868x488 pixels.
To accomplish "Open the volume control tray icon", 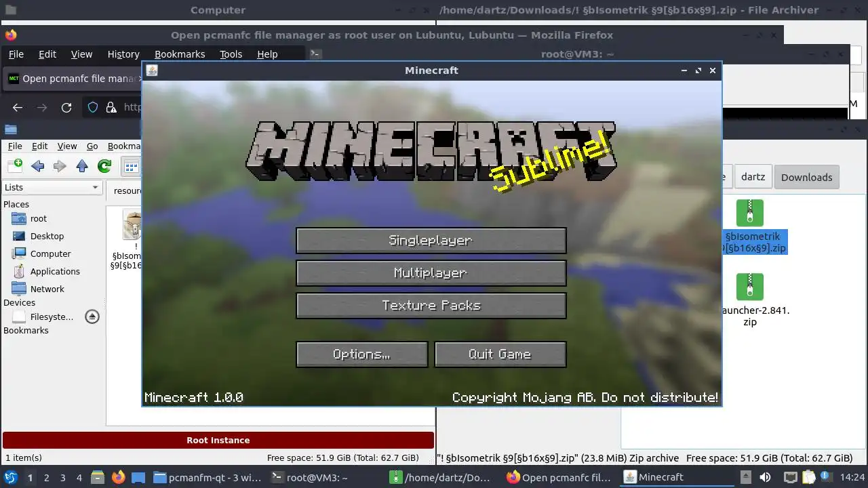I will (x=765, y=478).
